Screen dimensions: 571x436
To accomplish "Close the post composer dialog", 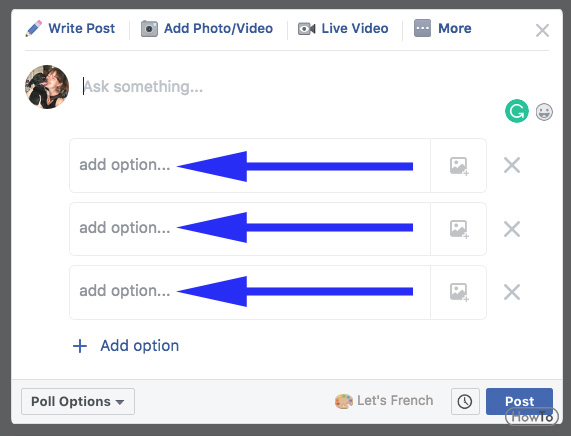I will pyautogui.click(x=542, y=31).
